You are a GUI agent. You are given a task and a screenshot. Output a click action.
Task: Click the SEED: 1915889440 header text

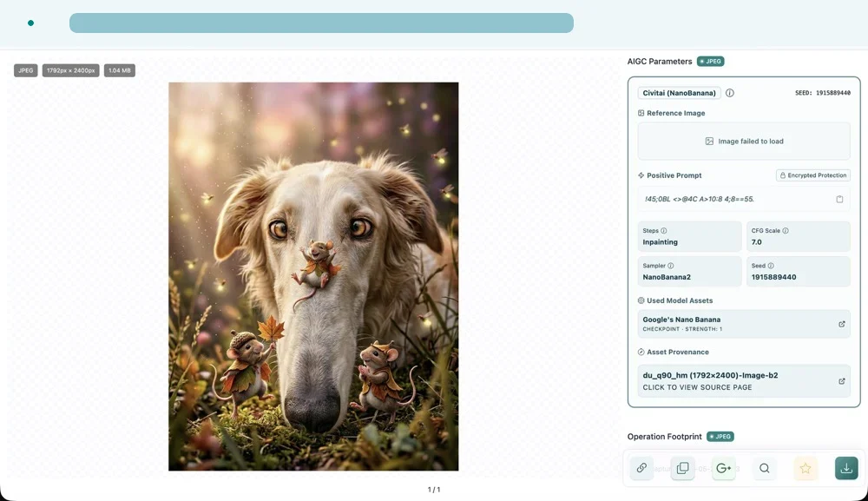pyautogui.click(x=823, y=93)
